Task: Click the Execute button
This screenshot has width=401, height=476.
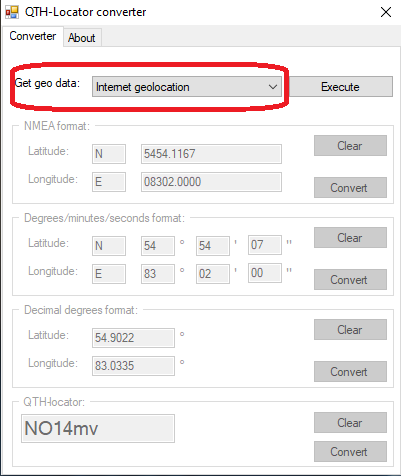Action: click(x=340, y=87)
